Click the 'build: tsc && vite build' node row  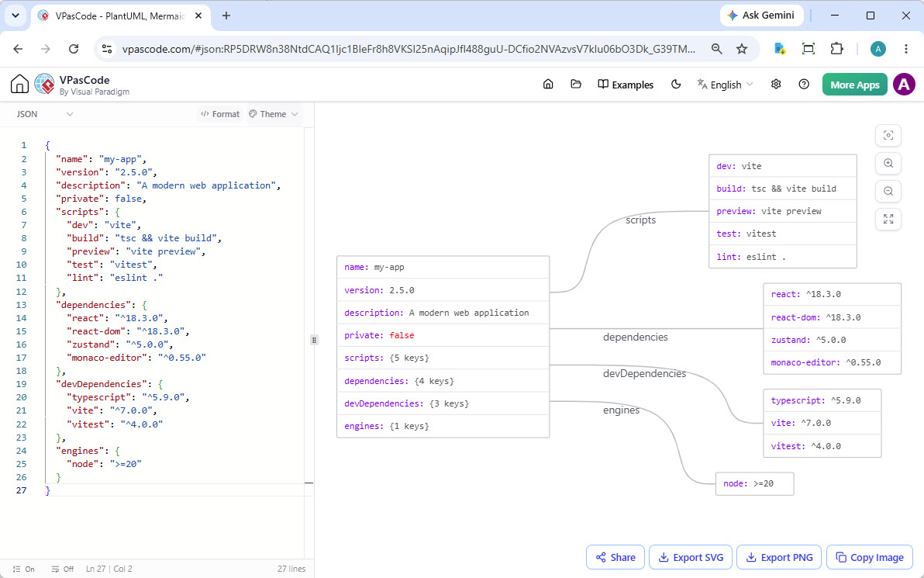coord(783,189)
